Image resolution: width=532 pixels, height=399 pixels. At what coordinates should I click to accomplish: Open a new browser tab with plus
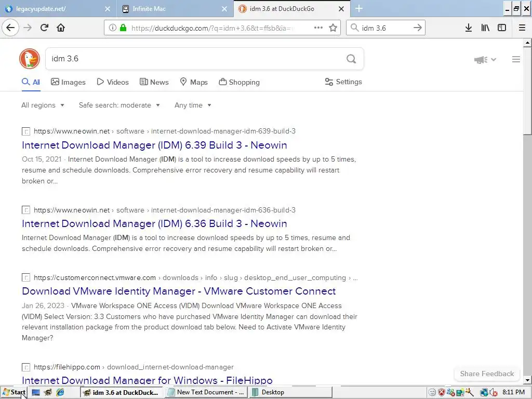359,8
